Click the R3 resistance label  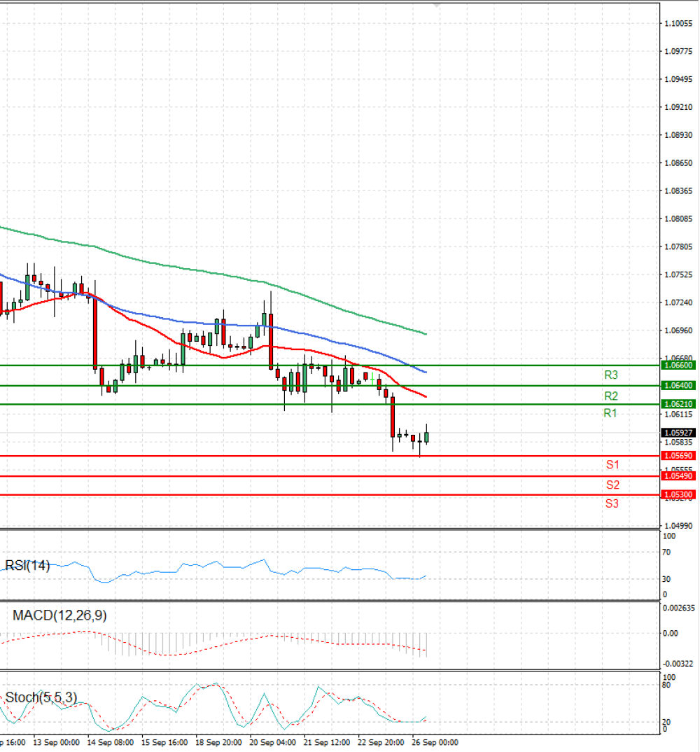(611, 375)
